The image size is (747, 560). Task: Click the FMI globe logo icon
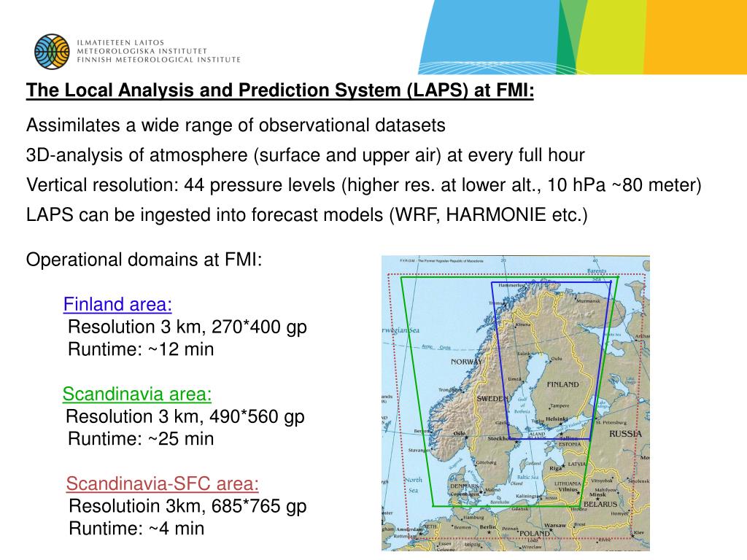point(52,51)
